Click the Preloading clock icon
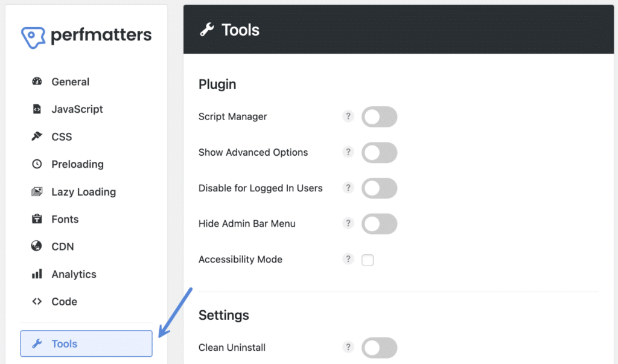This screenshot has width=618, height=364. (x=37, y=164)
